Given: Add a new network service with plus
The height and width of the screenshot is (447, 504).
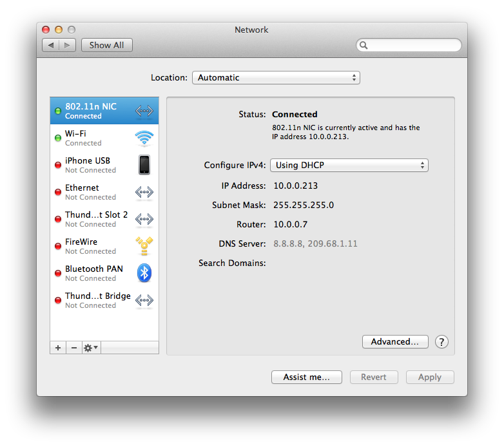Looking at the screenshot, I should [x=58, y=348].
